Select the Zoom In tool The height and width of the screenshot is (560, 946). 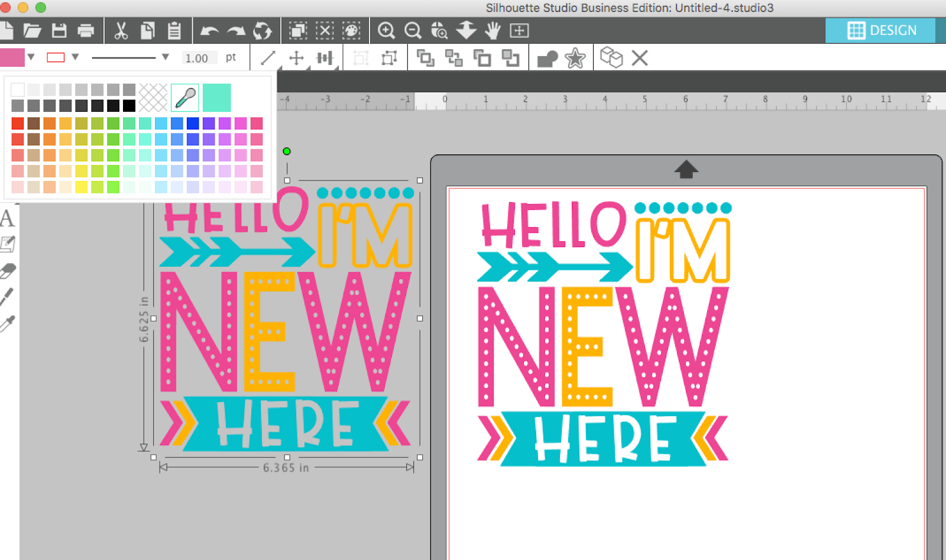387,31
